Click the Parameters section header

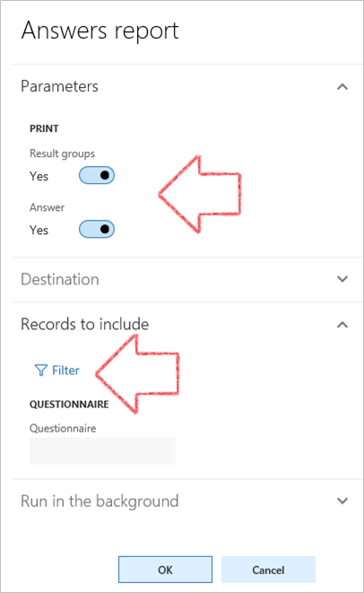(x=59, y=86)
